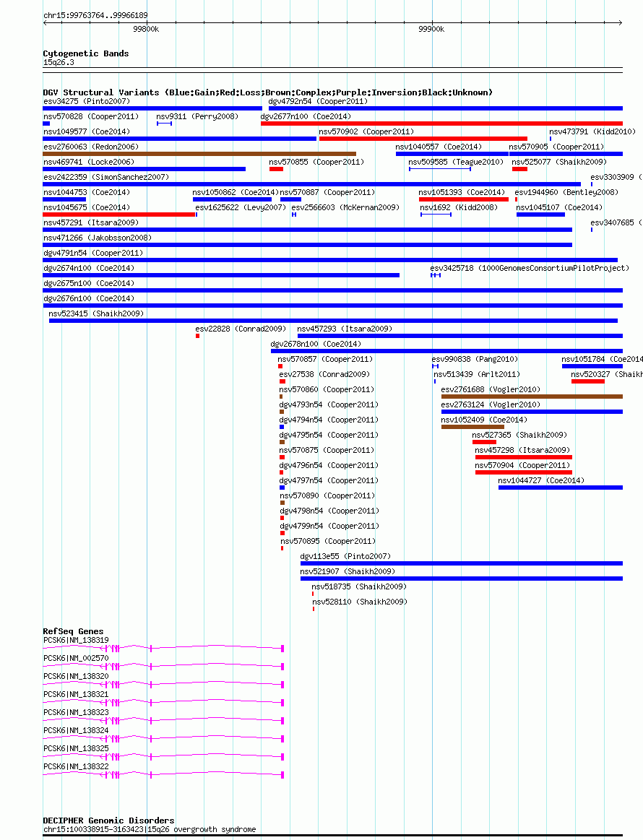Open esv1625622 (Levy2007) variant
This screenshot has height=840, width=643.
pos(241,207)
